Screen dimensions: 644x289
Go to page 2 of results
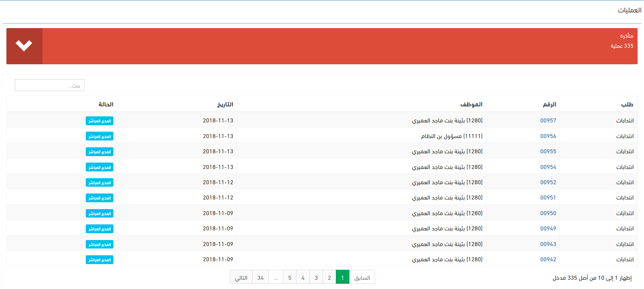point(329,278)
